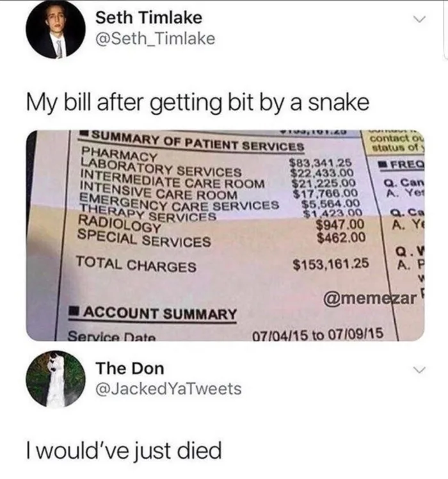Image resolution: width=448 pixels, height=479 pixels.
Task: Click the tweet text about snake bill
Action: click(x=198, y=102)
